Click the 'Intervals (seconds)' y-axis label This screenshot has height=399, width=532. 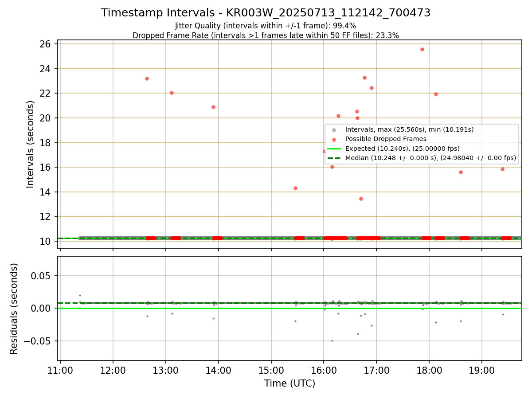(30, 144)
